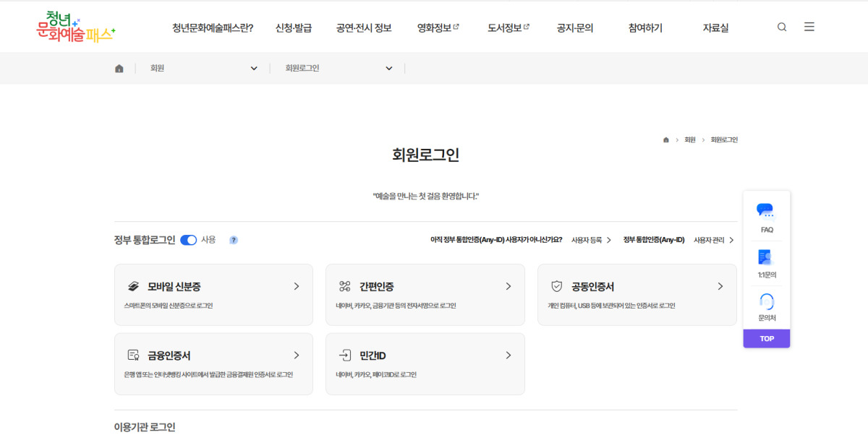The height and width of the screenshot is (448, 868).
Task: Click the 사용자 관리 link
Action: (709, 240)
